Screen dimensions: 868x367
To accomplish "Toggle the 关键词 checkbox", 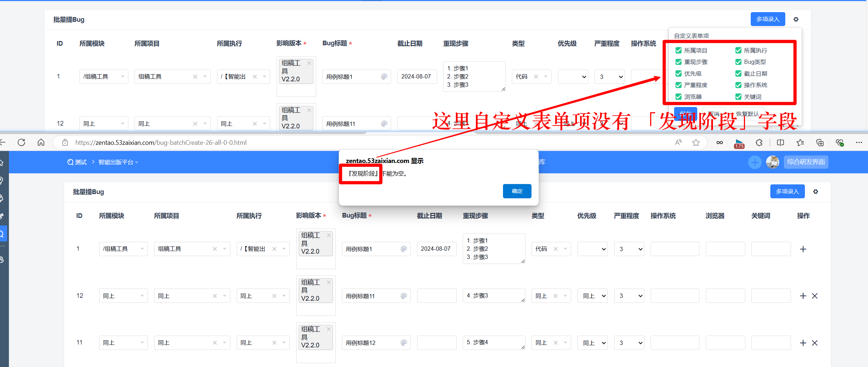I will (738, 97).
